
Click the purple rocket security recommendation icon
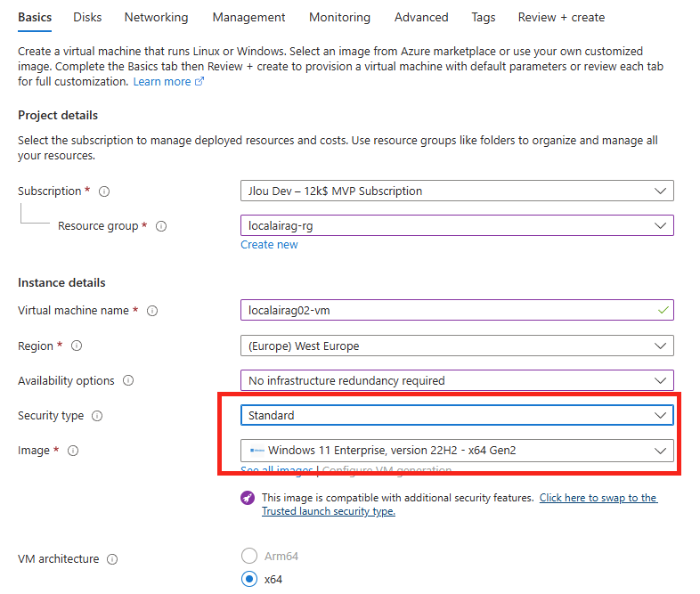coord(248,498)
